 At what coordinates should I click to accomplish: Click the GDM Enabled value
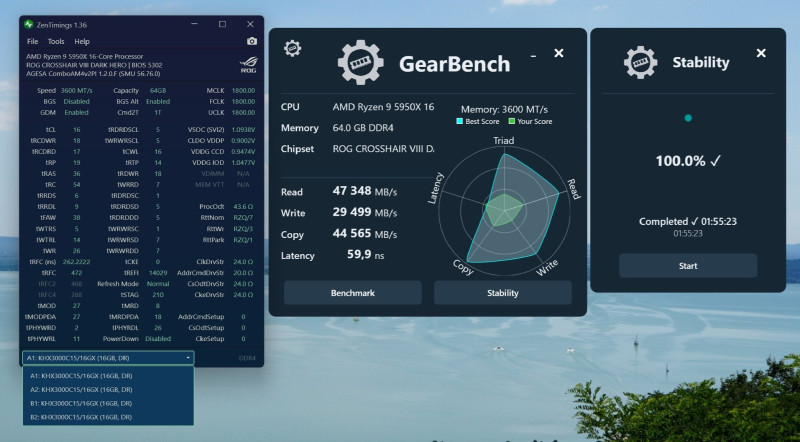[77, 112]
